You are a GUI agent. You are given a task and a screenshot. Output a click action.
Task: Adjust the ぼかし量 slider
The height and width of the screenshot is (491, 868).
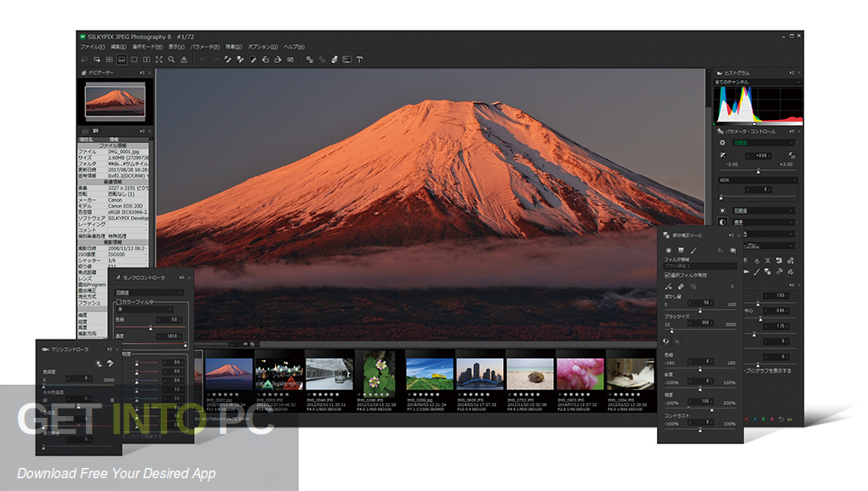click(700, 311)
